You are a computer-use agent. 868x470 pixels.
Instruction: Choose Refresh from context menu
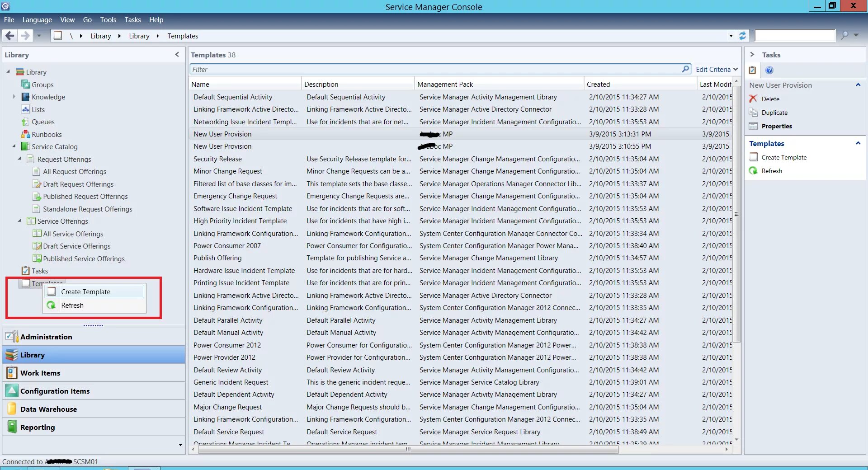[x=94, y=305]
